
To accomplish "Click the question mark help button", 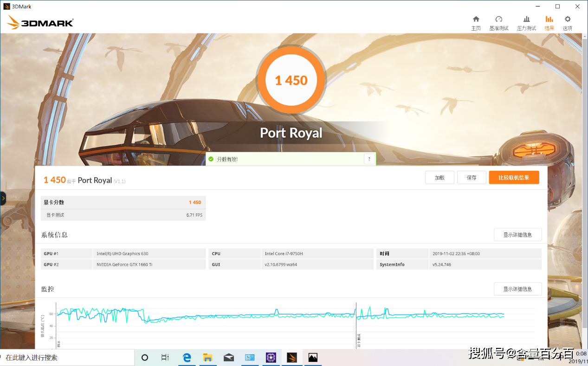I will (x=369, y=159).
